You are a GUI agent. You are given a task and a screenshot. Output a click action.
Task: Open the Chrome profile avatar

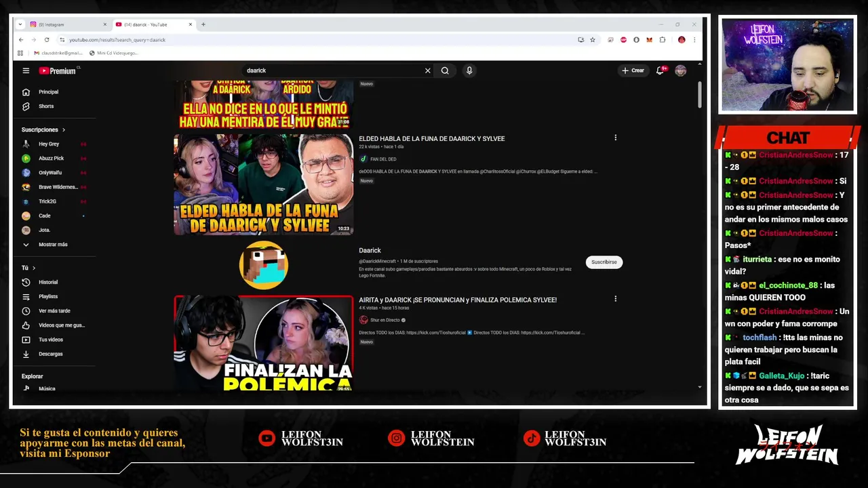coord(682,40)
